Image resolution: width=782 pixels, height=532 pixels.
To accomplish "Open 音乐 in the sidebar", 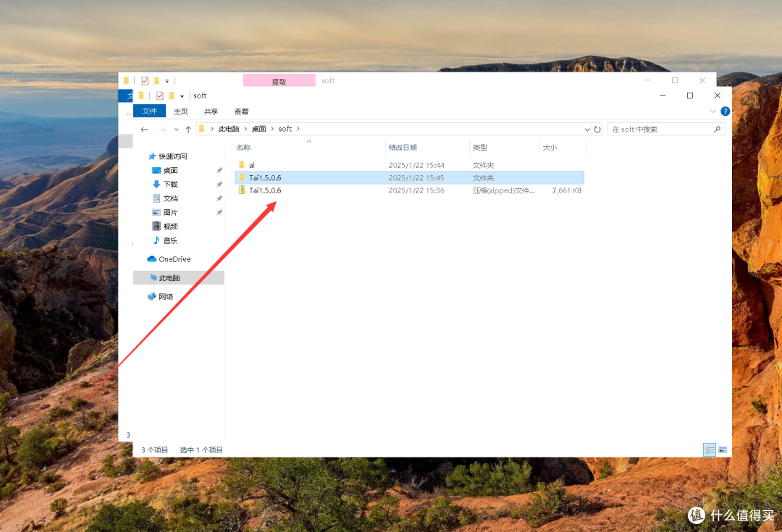I will point(171,240).
